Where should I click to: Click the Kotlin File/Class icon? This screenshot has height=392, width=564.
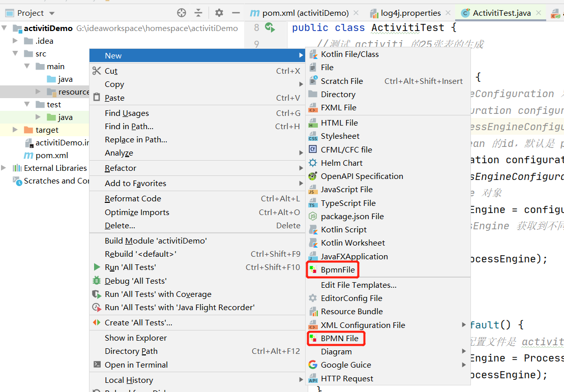pyautogui.click(x=313, y=54)
